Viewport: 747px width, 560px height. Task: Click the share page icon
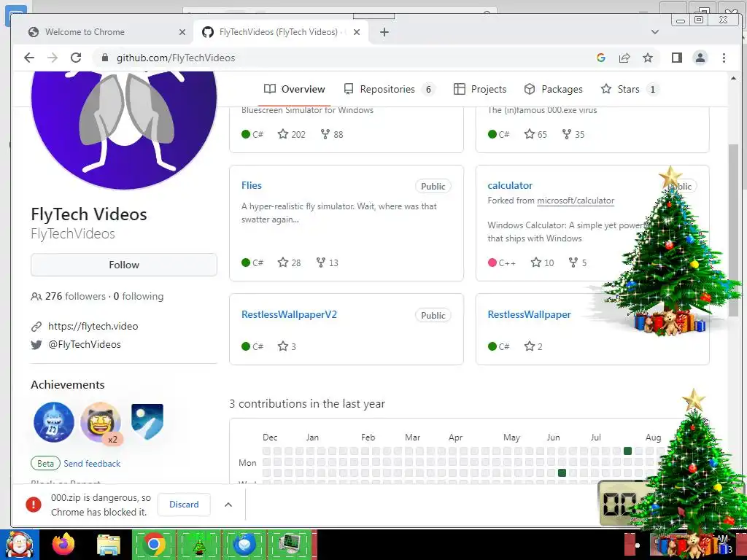tap(624, 58)
